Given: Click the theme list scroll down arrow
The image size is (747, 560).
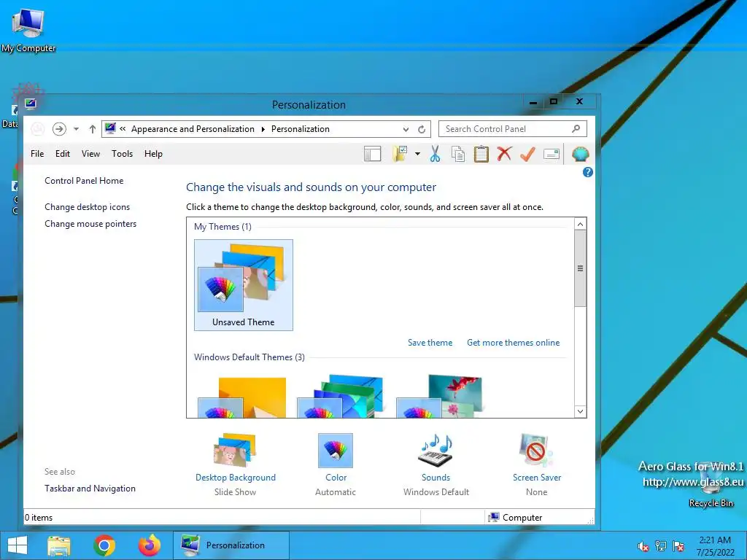Looking at the screenshot, I should click(x=580, y=411).
